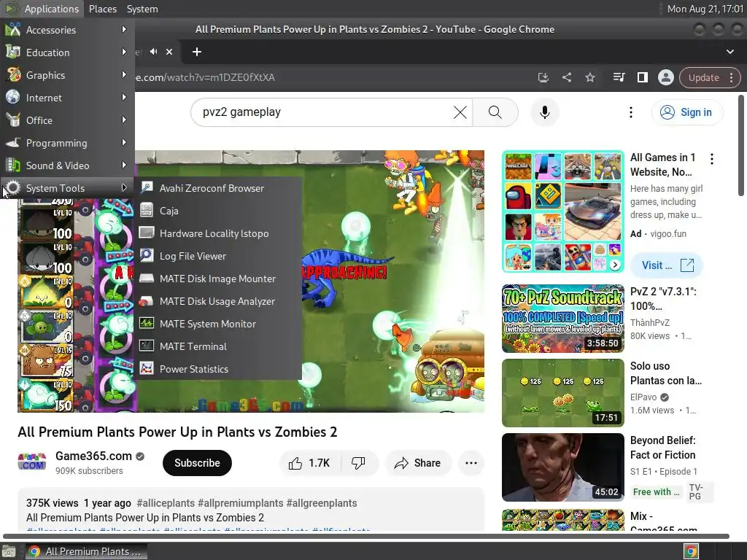Click the Share button under video
The height and width of the screenshot is (560, 747).
tap(418, 463)
